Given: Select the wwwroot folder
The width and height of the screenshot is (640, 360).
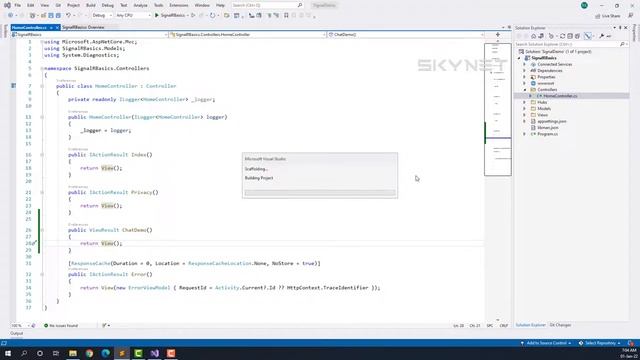Looking at the screenshot, I should tap(545, 83).
